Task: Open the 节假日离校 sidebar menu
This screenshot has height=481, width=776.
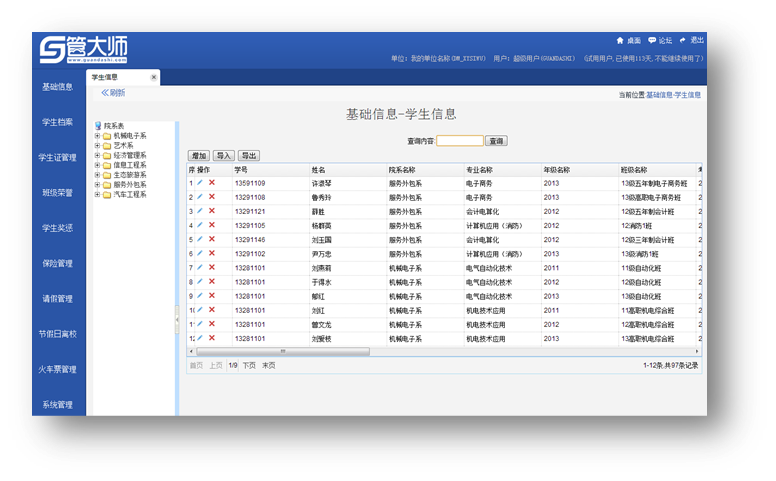Action: click(57, 334)
